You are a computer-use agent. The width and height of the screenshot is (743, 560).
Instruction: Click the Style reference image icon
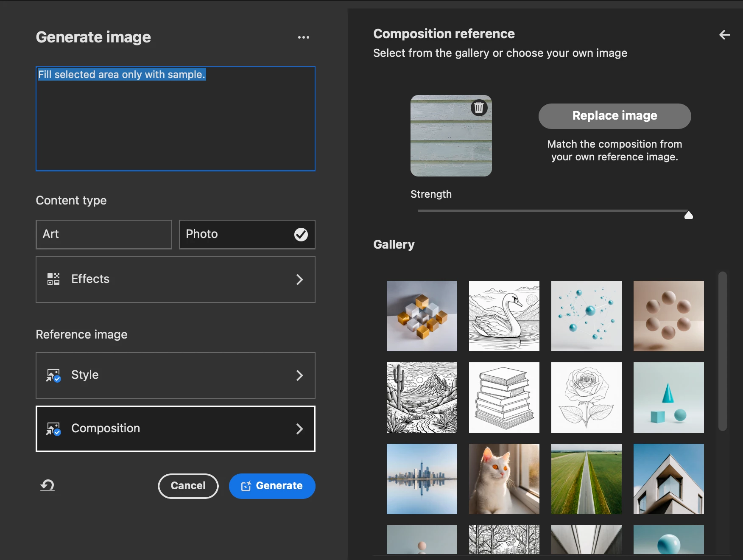pos(53,375)
